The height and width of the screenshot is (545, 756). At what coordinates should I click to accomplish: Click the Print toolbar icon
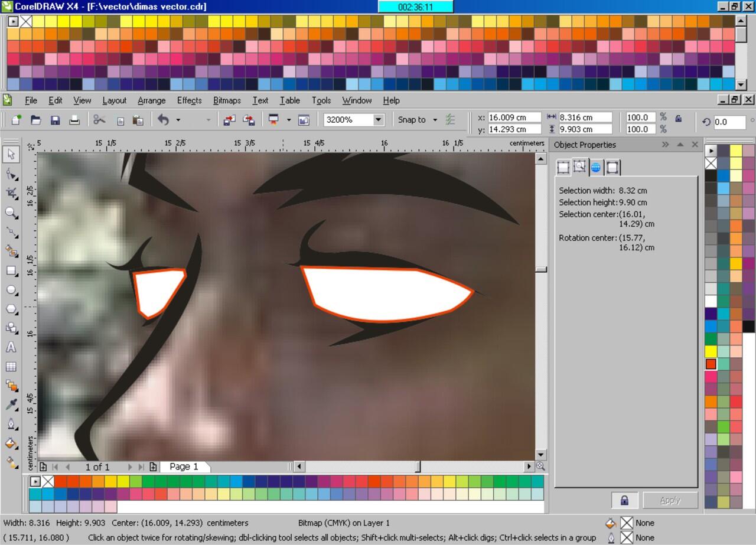74,120
